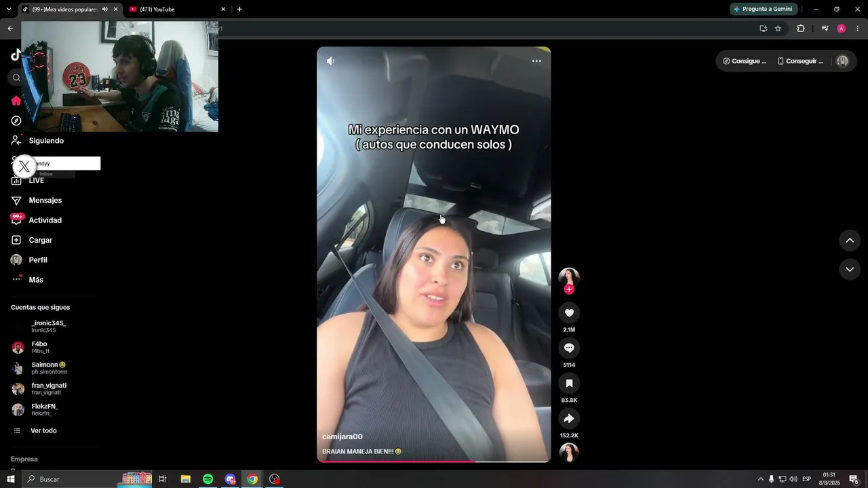The height and width of the screenshot is (488, 868).
Task: Mute the TikTok video sound
Action: [x=330, y=61]
